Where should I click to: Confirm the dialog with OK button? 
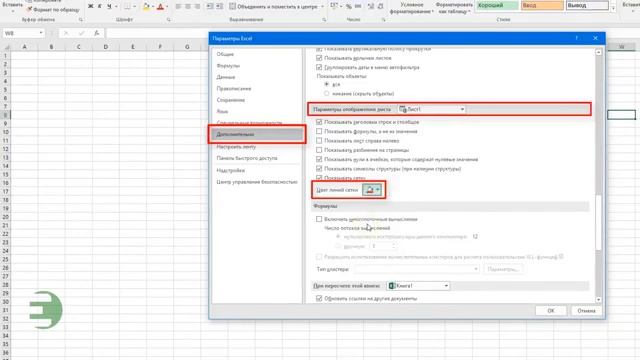point(551,311)
